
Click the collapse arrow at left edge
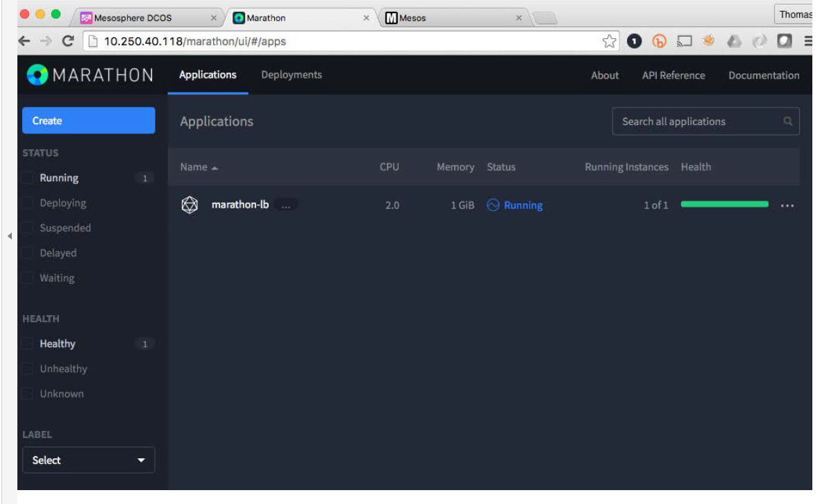pyautogui.click(x=10, y=236)
